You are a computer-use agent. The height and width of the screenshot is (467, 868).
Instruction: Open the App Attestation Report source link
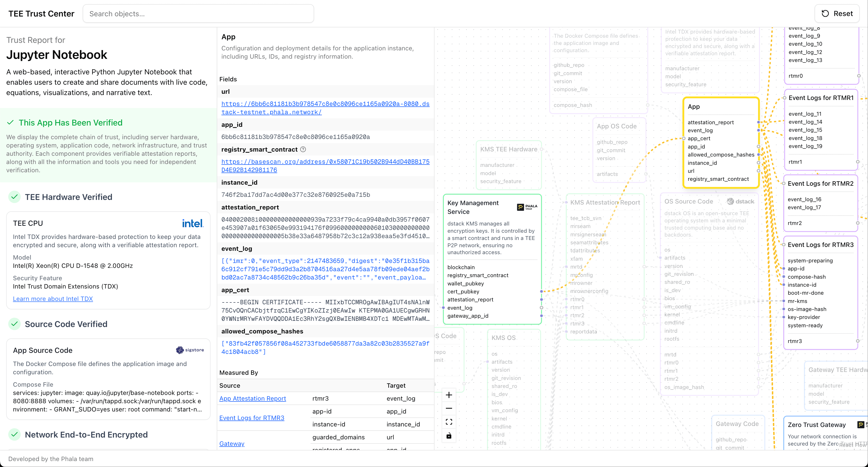[x=252, y=399]
